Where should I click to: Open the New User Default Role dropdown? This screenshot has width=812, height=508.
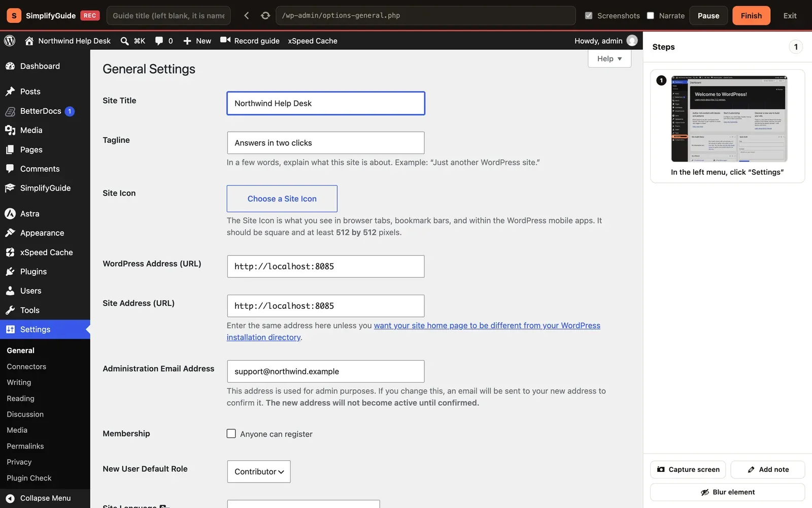pos(259,471)
